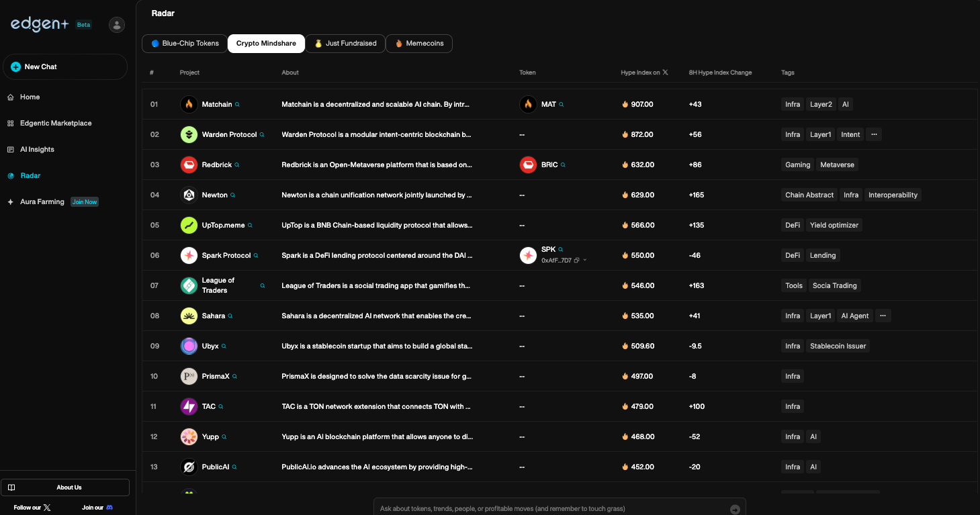Click the search icon next to Sahara
Screen dimensions: 980x515
(230, 316)
